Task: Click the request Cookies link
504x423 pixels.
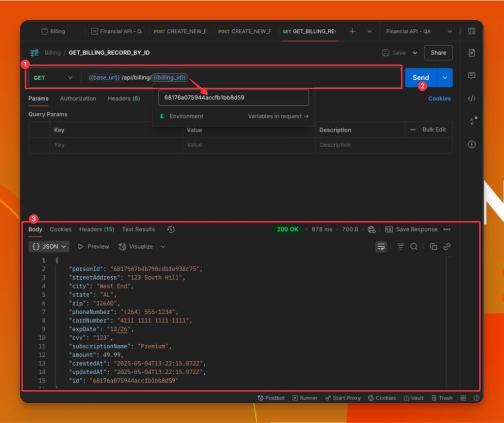Action: (x=439, y=98)
